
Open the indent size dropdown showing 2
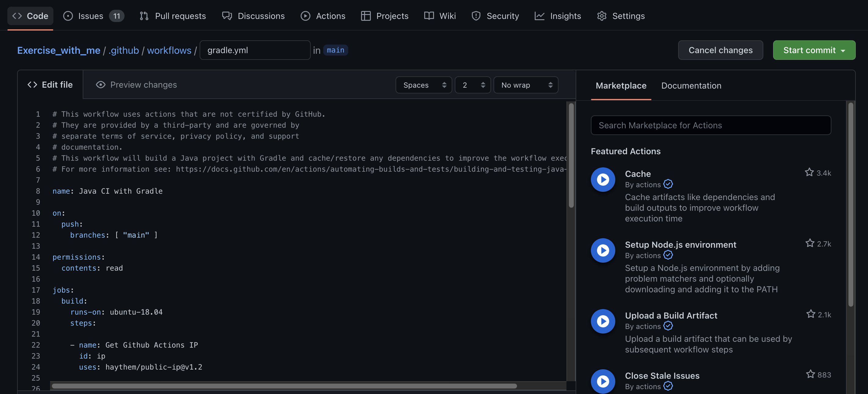pyautogui.click(x=472, y=85)
